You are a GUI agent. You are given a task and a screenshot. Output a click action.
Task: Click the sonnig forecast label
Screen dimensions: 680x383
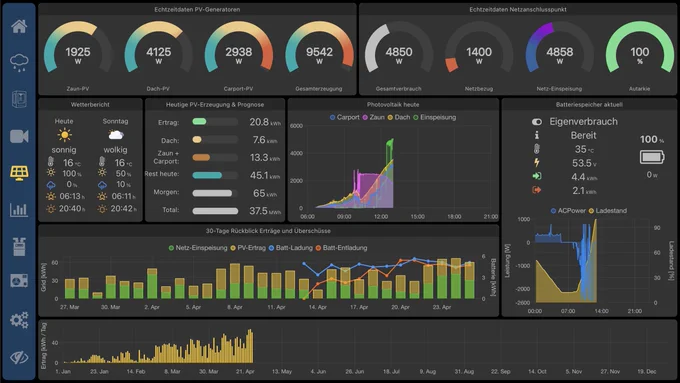click(x=64, y=150)
